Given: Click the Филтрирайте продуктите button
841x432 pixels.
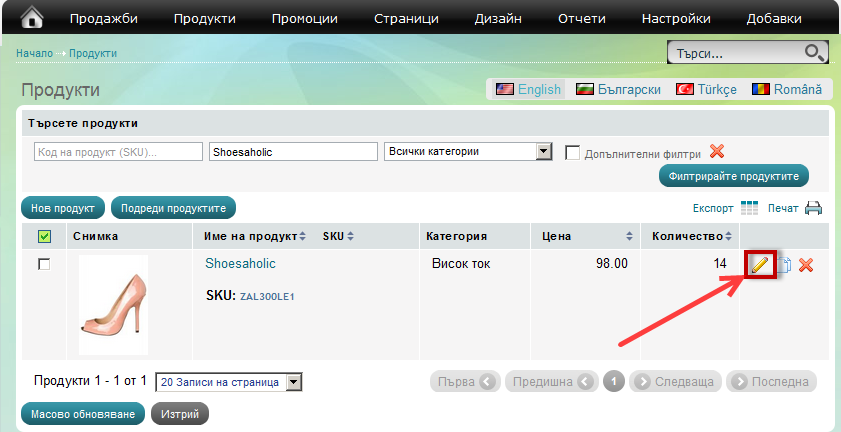Looking at the screenshot, I should click(x=733, y=175).
